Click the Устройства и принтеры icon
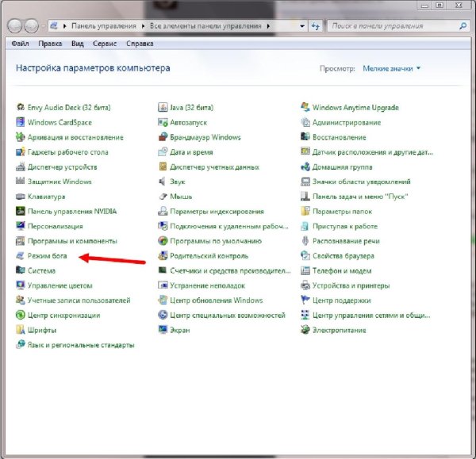The height and width of the screenshot is (459, 476). [305, 285]
